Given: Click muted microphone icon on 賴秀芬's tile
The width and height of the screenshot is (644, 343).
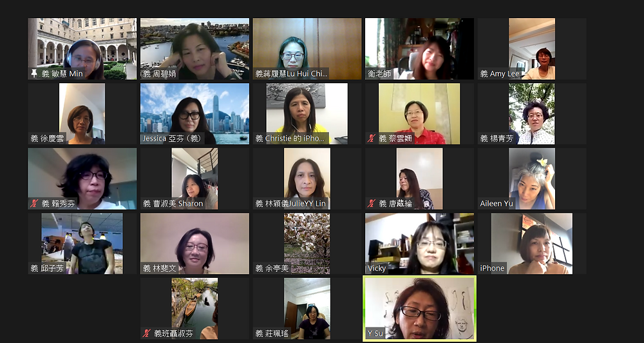Looking at the screenshot, I should pyautogui.click(x=35, y=204).
